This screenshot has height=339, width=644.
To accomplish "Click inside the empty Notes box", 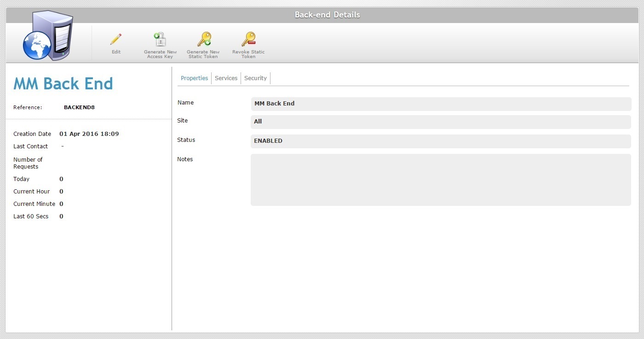I will pyautogui.click(x=441, y=180).
